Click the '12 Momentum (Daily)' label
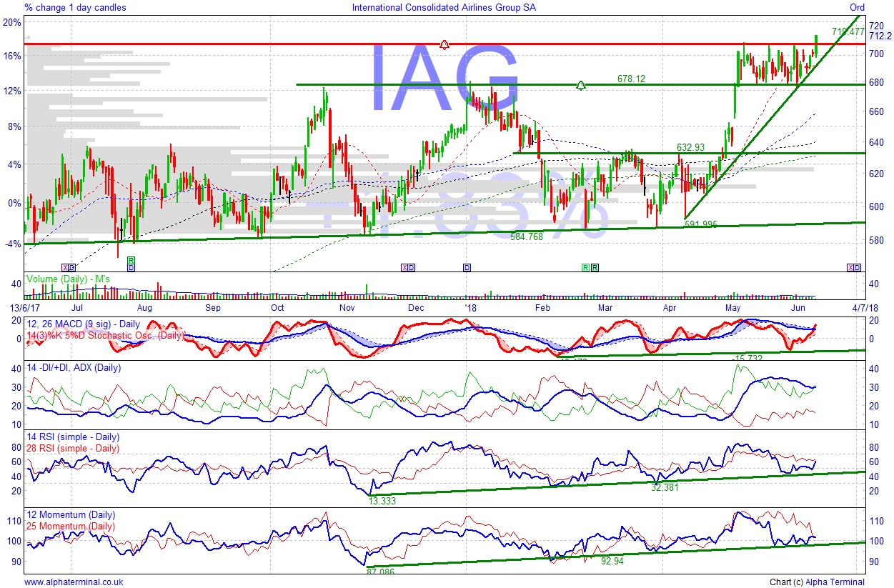 [x=71, y=514]
